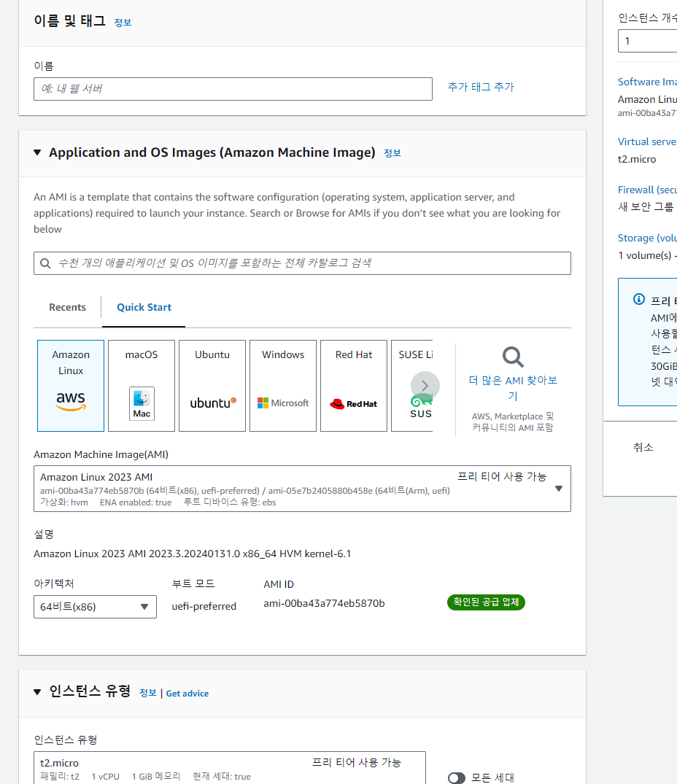Switch to the Recents tab
The width and height of the screenshot is (677, 784).
[x=68, y=307]
